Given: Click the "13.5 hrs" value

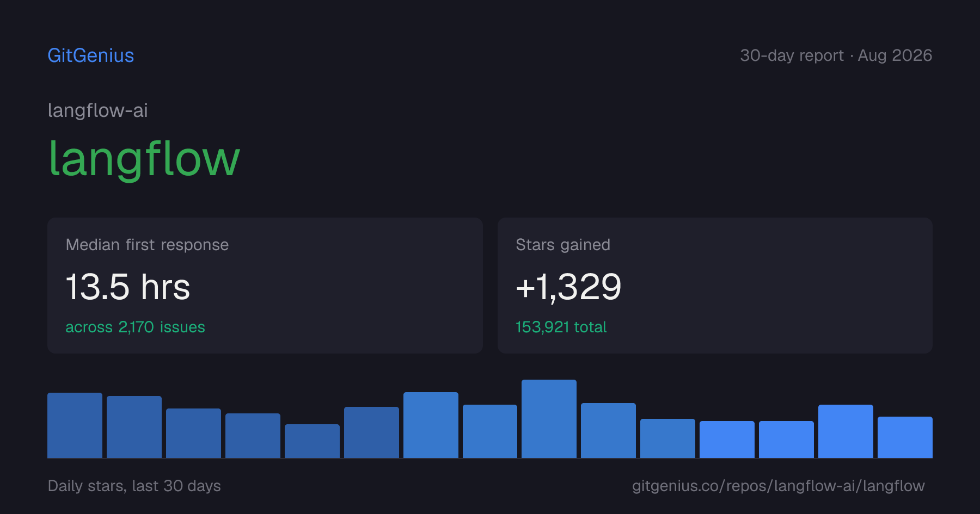Looking at the screenshot, I should coord(128,287).
